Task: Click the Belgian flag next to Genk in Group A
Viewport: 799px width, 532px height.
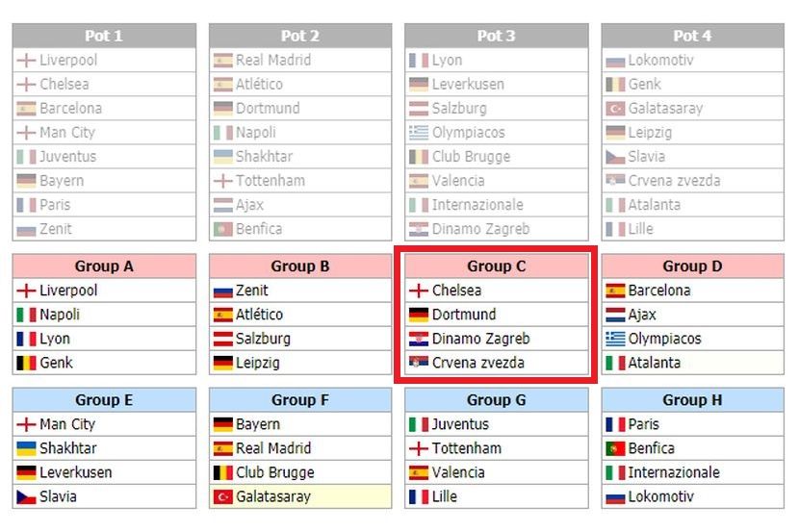Action: [x=27, y=363]
